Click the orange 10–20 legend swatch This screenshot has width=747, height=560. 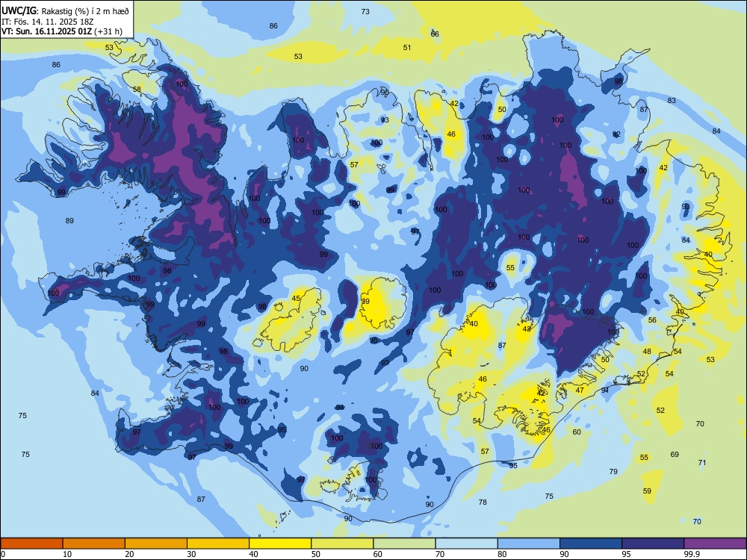(94, 544)
